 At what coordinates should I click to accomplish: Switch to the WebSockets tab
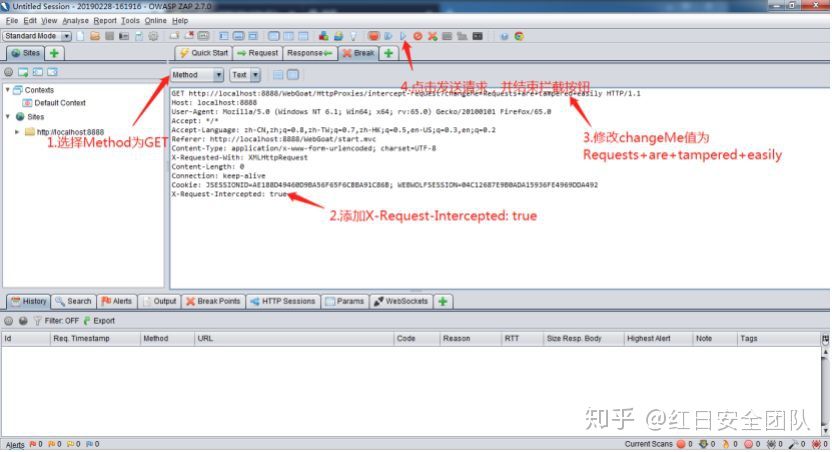pos(401,301)
